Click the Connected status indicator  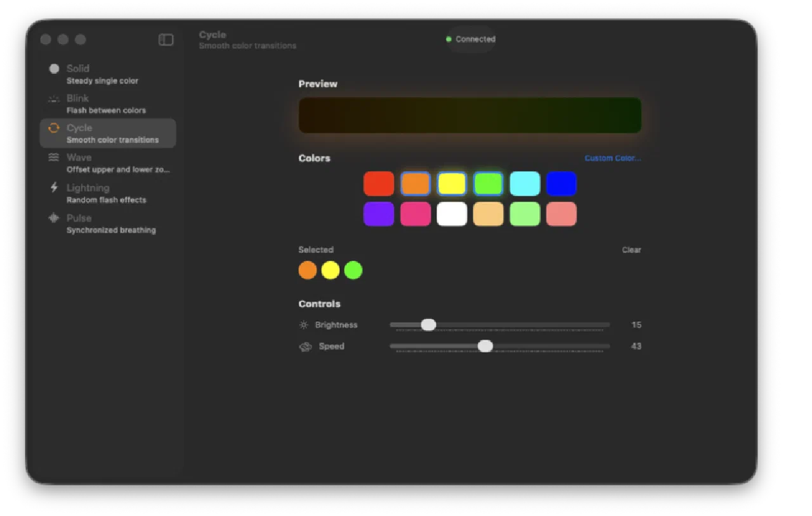click(x=471, y=39)
